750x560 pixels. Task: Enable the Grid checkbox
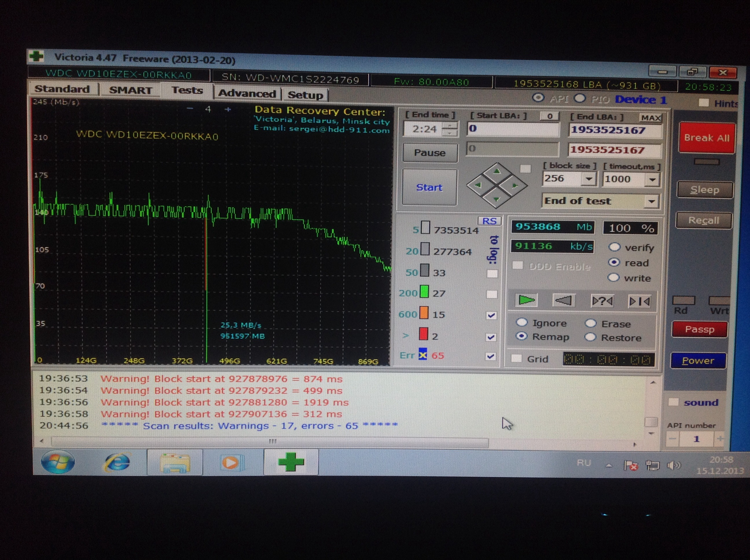[x=516, y=358]
